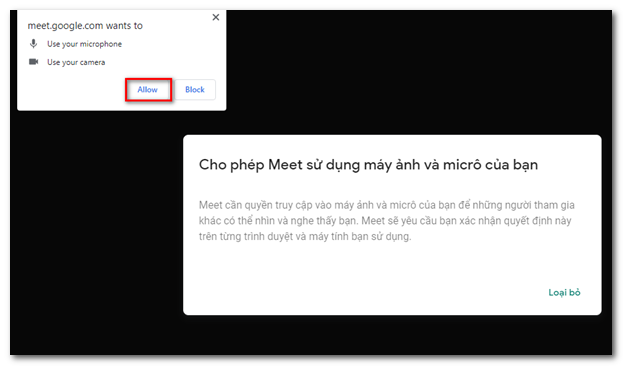Click Allow in the permission prompt
This screenshot has width=623, height=366.
pos(148,90)
